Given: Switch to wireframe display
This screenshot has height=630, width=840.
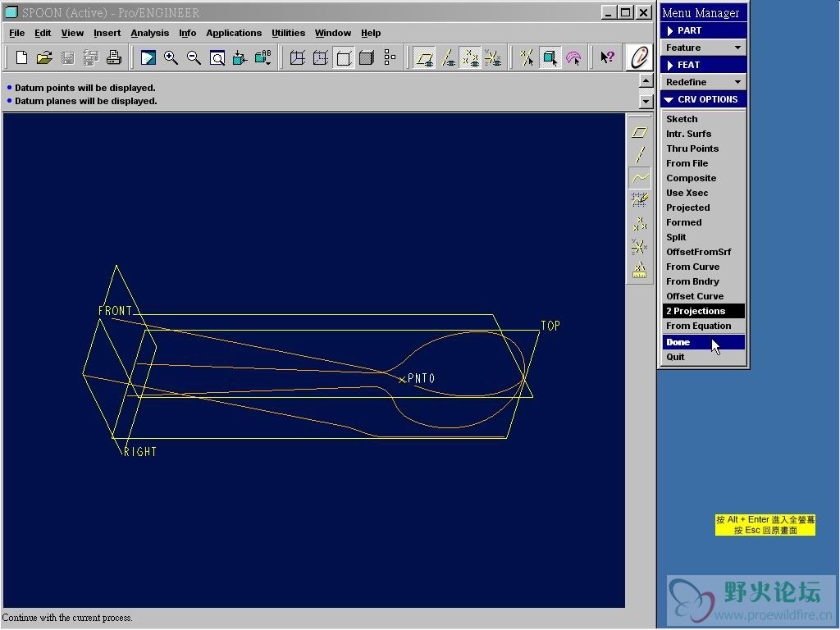Looking at the screenshot, I should pyautogui.click(x=297, y=57).
